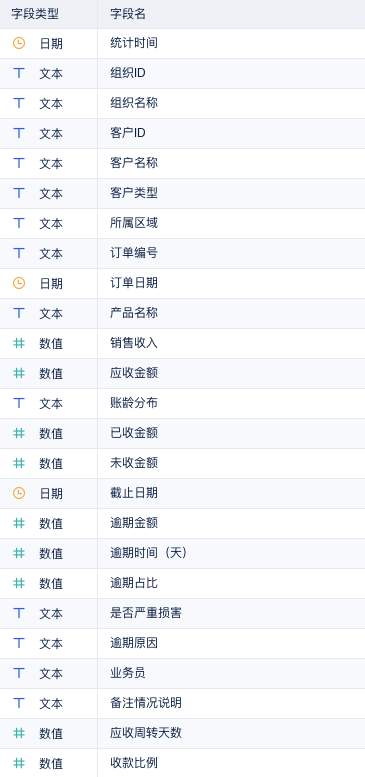Select the 所属区域 field name

(134, 222)
